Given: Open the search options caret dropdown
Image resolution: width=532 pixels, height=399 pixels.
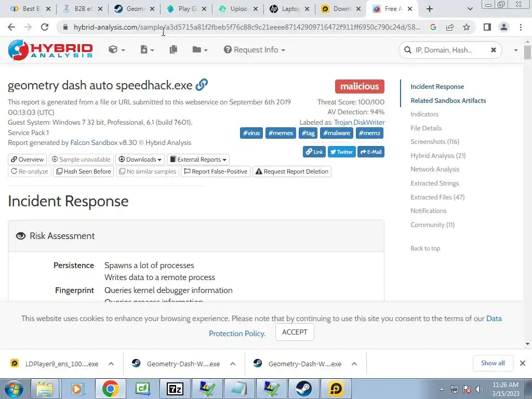Looking at the screenshot, I should tap(516, 50).
